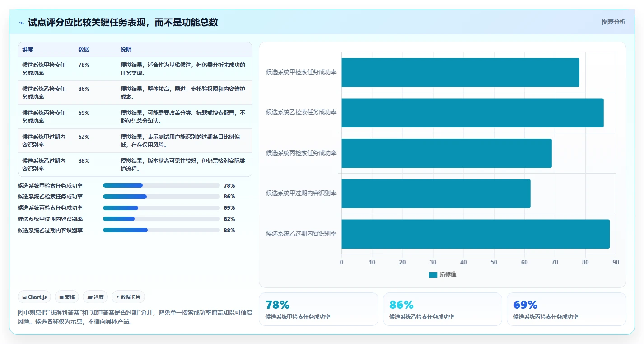644x344 pixels.
Task: Click the description starting 模拟结果，适合作为基线候选
Action: point(183,69)
